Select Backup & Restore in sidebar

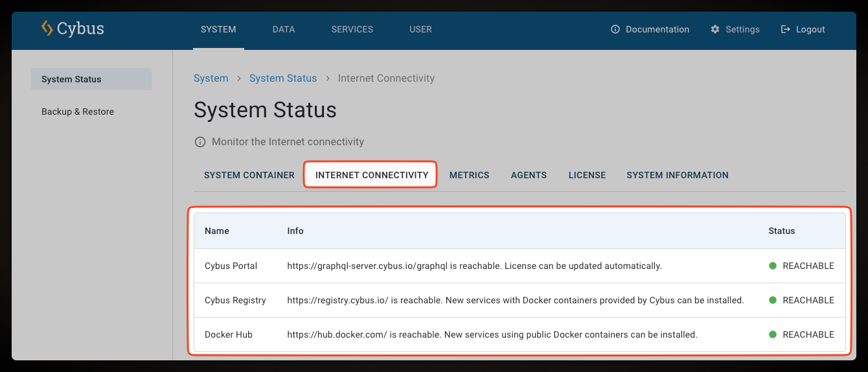point(78,111)
